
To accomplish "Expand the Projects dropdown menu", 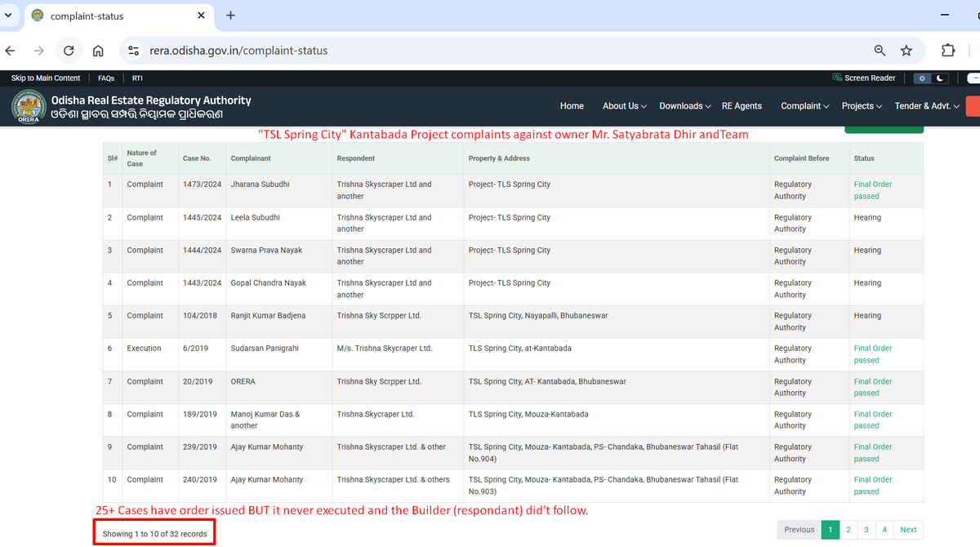I will 862,106.
